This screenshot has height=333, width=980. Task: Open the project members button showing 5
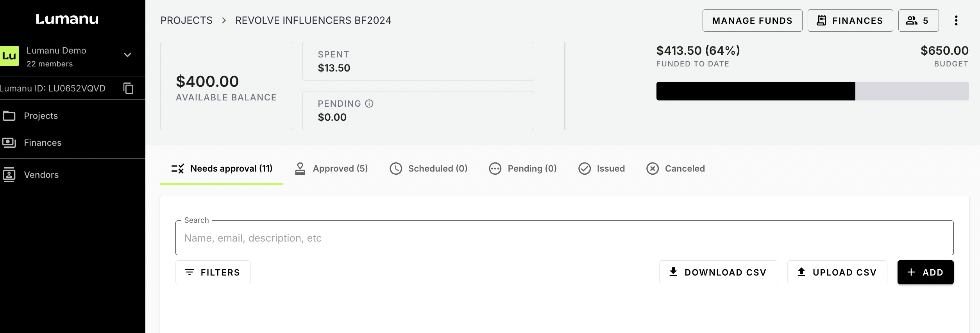pyautogui.click(x=918, y=20)
